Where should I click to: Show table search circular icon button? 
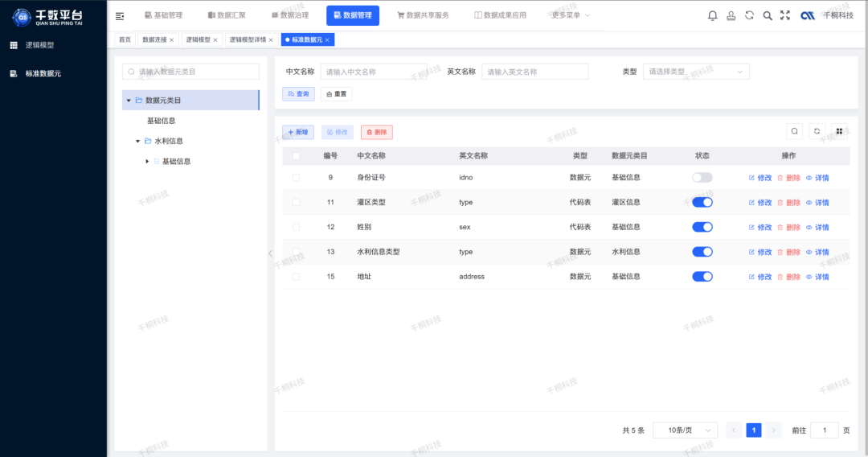(x=794, y=131)
